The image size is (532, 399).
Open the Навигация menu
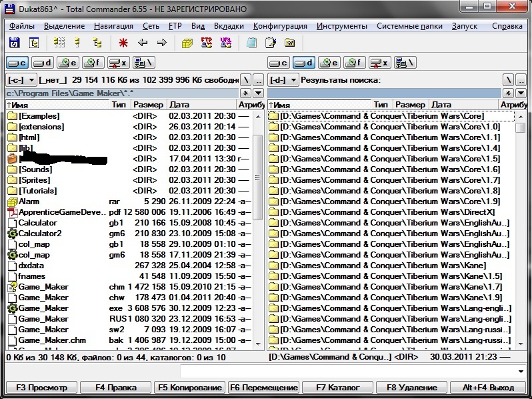tap(113, 26)
